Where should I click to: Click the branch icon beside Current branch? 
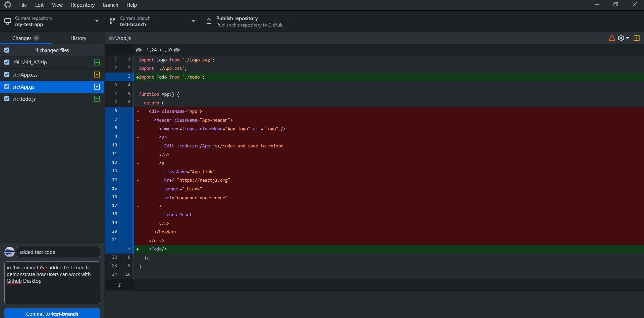click(112, 21)
